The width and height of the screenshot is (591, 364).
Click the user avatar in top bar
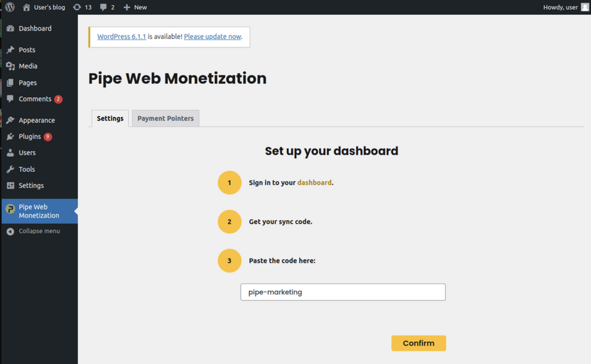[x=584, y=7]
